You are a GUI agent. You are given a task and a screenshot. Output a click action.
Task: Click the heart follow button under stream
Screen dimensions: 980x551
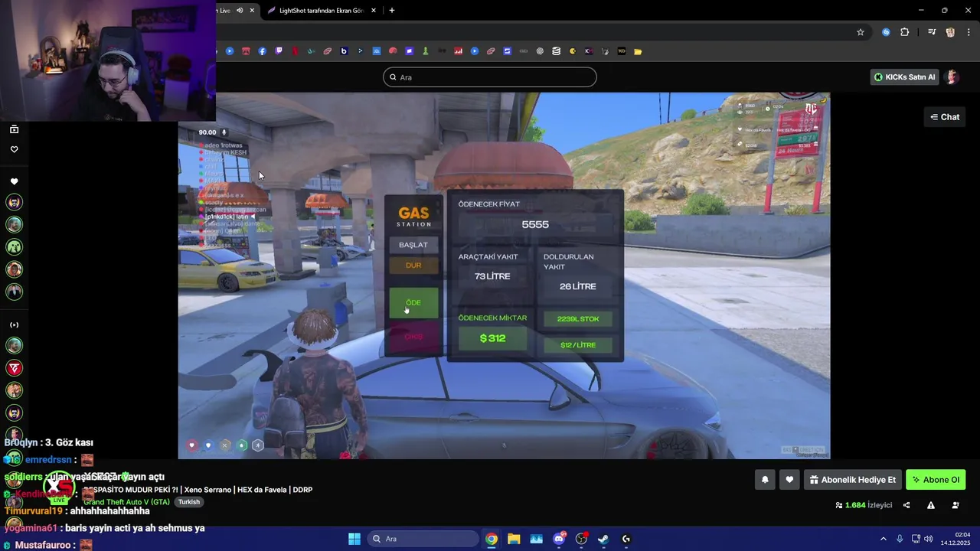point(789,480)
